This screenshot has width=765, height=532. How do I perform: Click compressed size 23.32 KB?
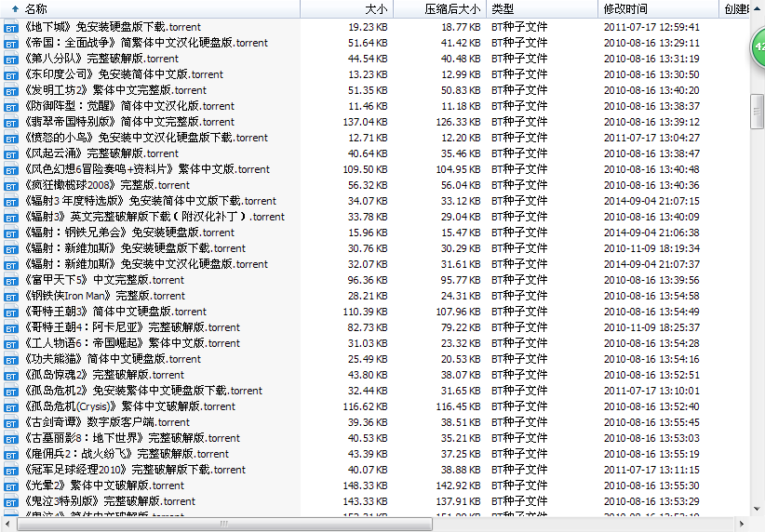click(x=461, y=343)
